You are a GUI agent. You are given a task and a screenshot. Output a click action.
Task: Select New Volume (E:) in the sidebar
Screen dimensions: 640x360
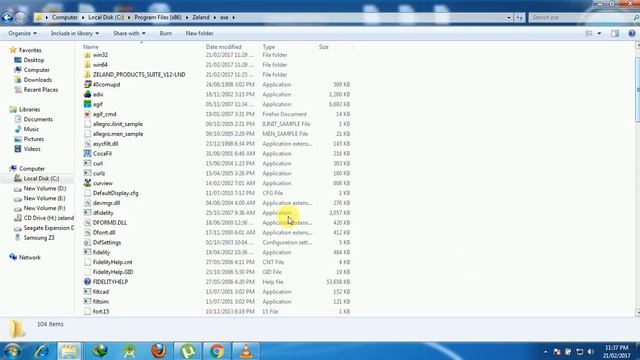[x=44, y=198]
